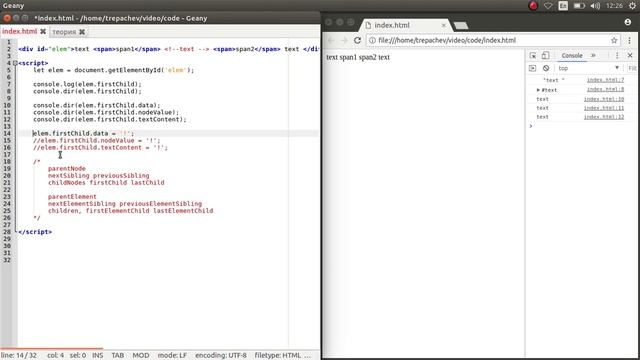This screenshot has width=640, height=360.
Task: Click the commented line with textContent assignment
Action: tap(100, 147)
